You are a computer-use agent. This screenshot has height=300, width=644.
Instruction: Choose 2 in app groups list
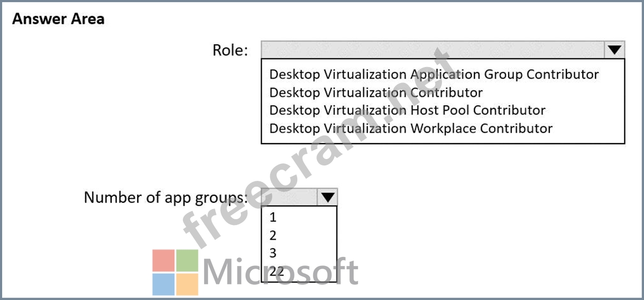point(273,235)
